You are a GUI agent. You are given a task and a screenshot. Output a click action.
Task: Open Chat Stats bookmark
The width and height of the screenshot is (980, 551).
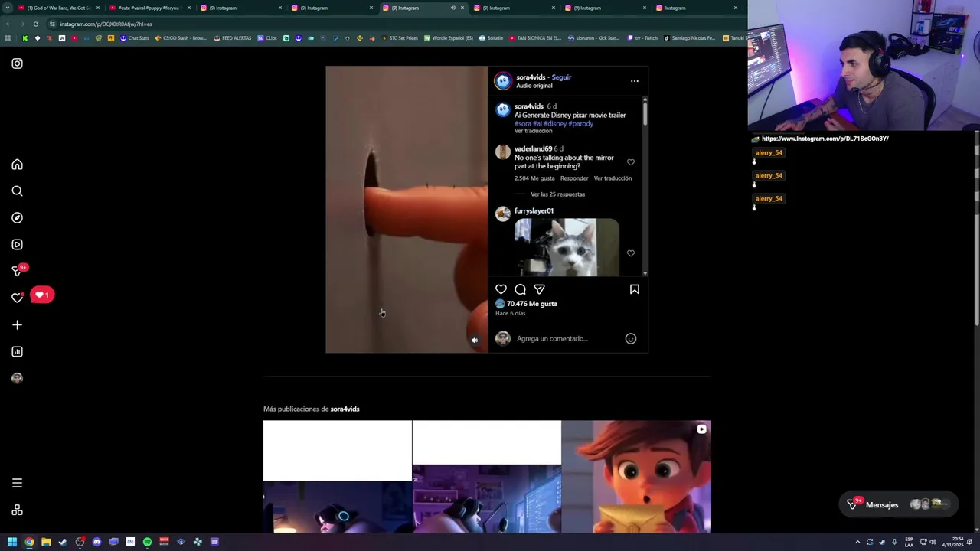point(135,38)
